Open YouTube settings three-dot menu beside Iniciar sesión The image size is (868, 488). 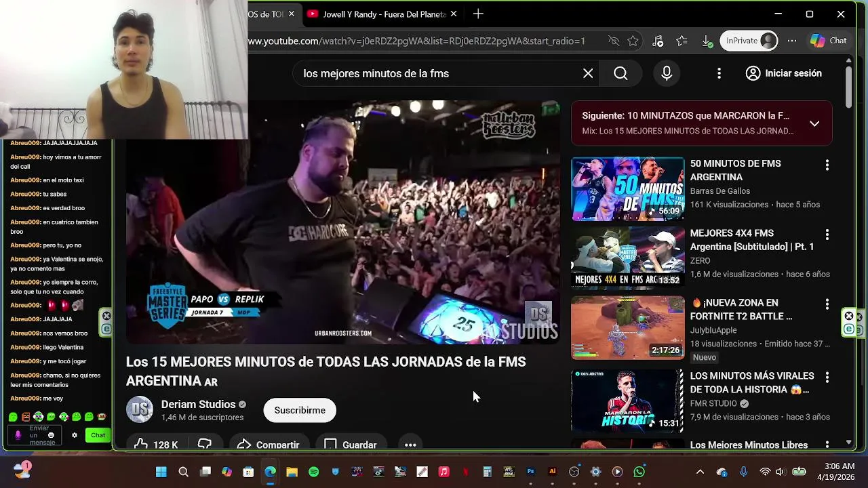point(719,73)
